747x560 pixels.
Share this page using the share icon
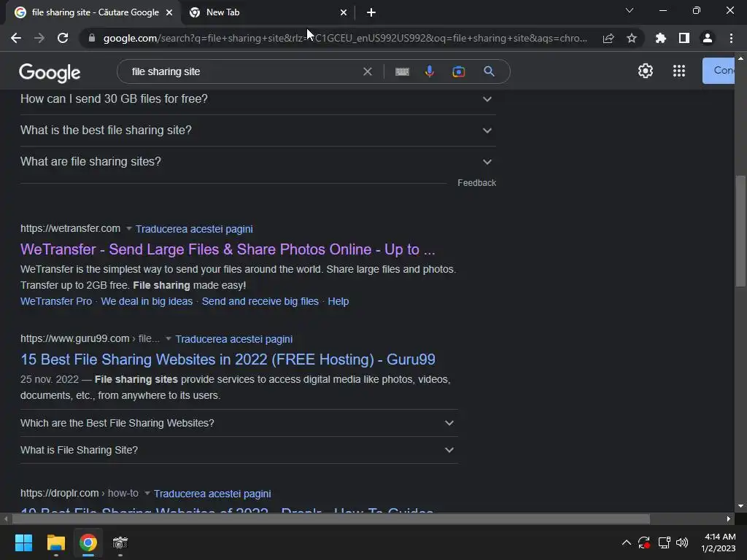(x=608, y=38)
